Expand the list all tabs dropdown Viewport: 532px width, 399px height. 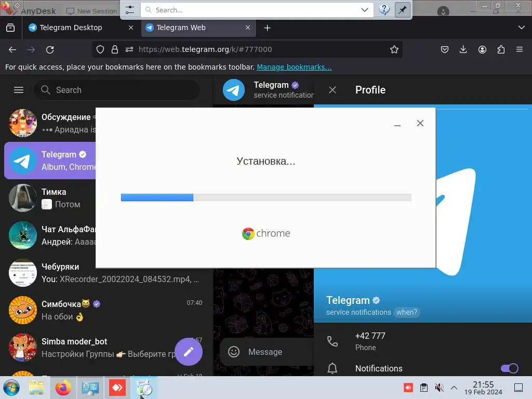coord(522,28)
